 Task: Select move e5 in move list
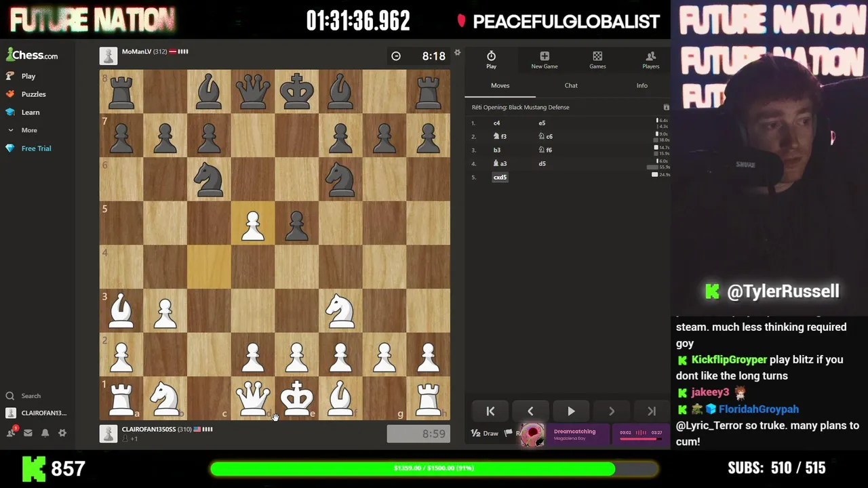click(542, 123)
